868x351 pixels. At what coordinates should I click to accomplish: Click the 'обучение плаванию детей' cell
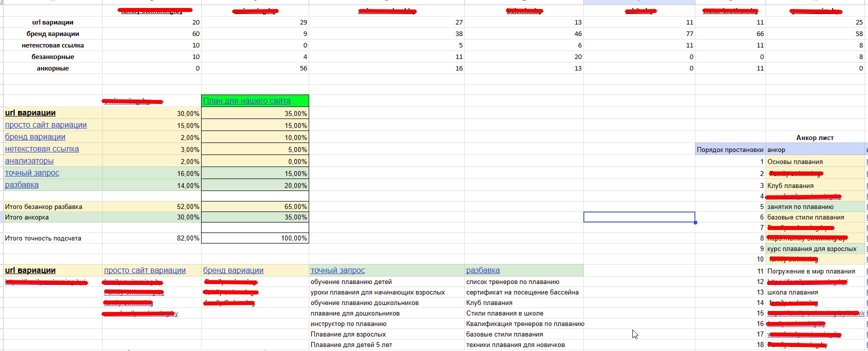click(x=351, y=281)
